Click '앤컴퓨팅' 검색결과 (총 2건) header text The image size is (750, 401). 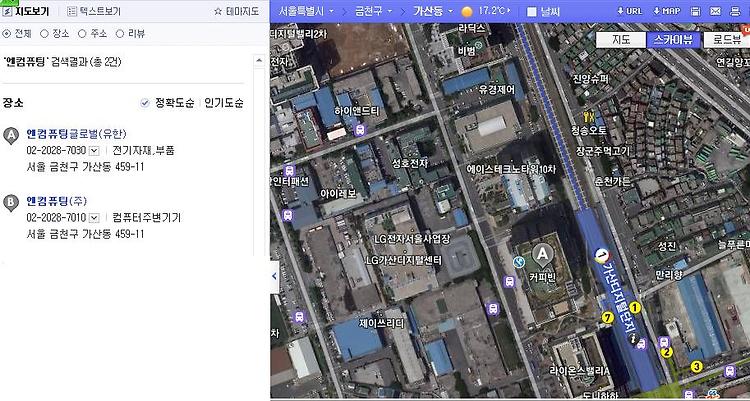[62, 62]
